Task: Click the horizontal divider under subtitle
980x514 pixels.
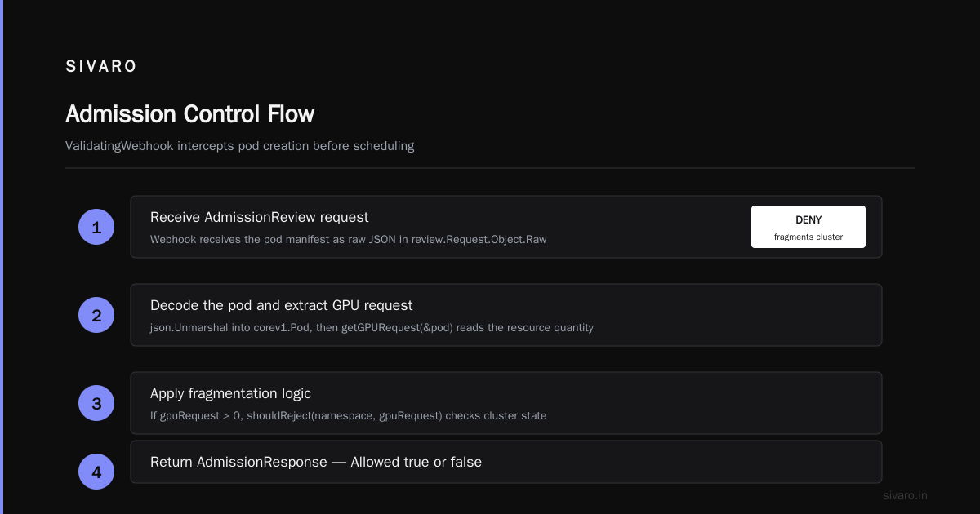Action: (490, 168)
